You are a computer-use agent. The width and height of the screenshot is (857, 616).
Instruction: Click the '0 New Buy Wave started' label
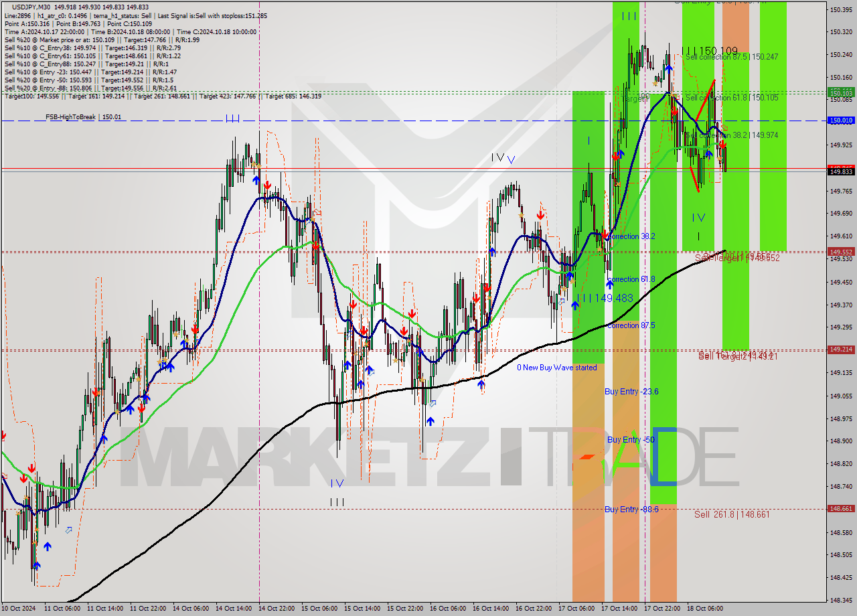tap(556, 368)
